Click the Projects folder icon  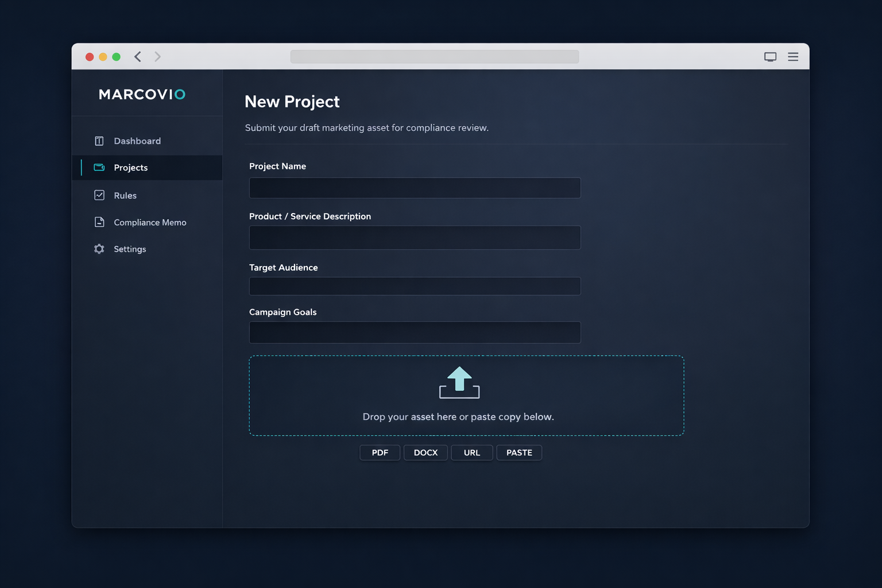pos(99,168)
